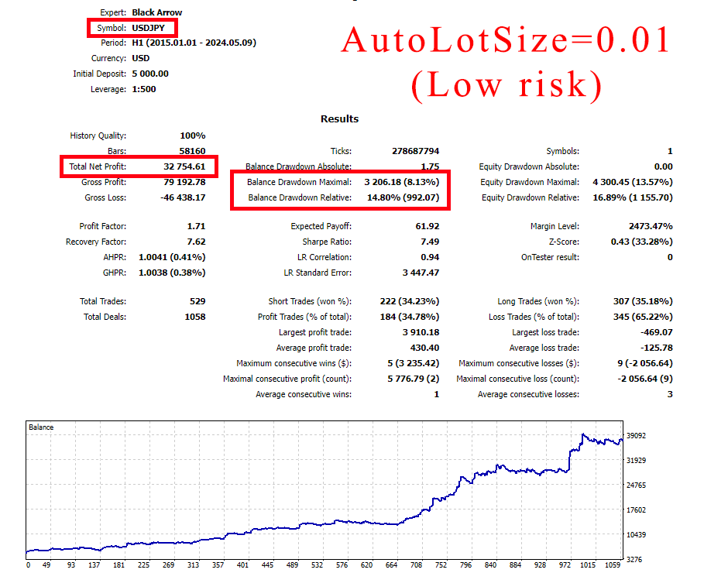
Task: Click the 1015 trade axis label
Action: tap(588, 565)
